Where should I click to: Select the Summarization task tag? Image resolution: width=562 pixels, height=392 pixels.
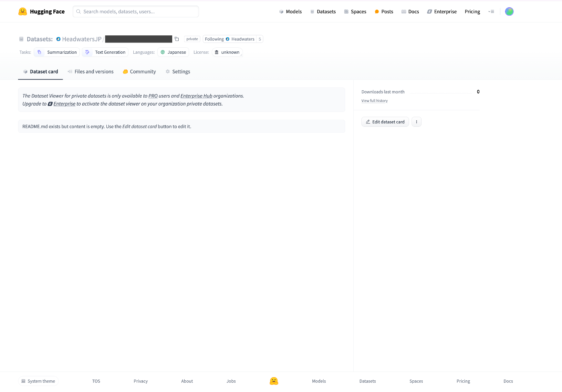(x=57, y=52)
